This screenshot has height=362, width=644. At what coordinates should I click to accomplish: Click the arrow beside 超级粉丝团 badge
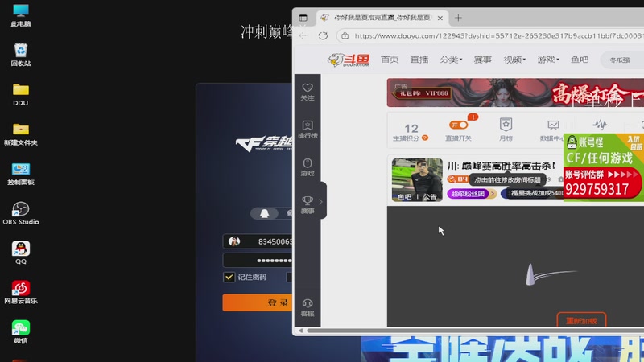(493, 193)
